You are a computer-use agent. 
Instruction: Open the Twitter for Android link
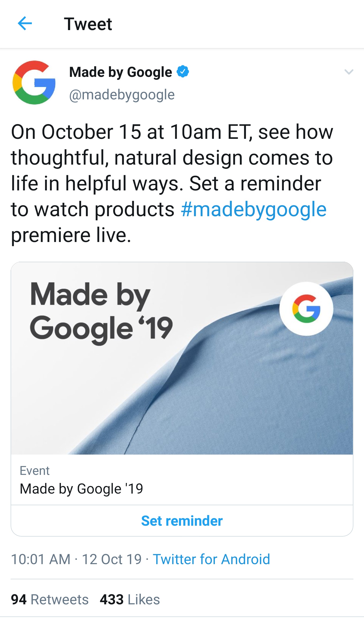[x=211, y=559]
